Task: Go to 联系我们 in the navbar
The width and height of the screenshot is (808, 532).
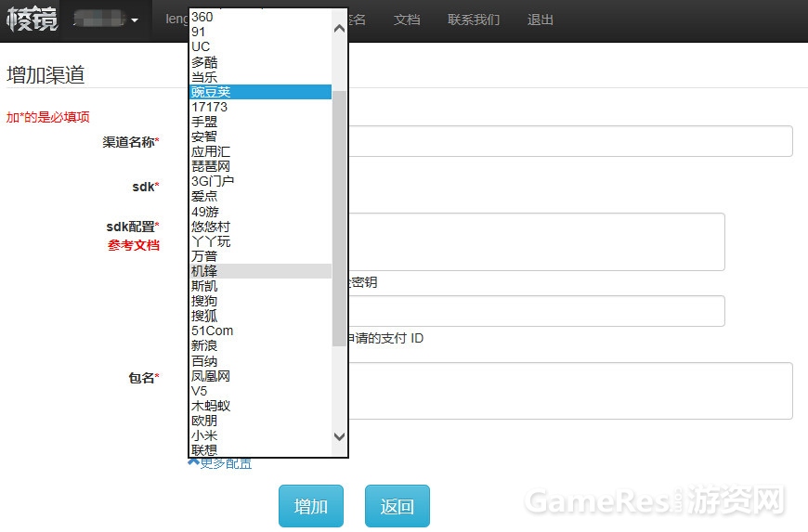Action: coord(474,20)
